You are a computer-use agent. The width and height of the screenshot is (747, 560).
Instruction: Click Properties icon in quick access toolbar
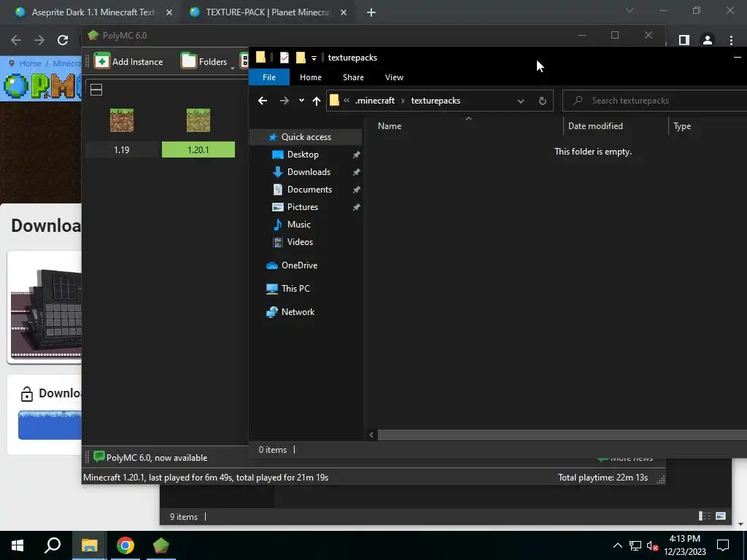(284, 58)
